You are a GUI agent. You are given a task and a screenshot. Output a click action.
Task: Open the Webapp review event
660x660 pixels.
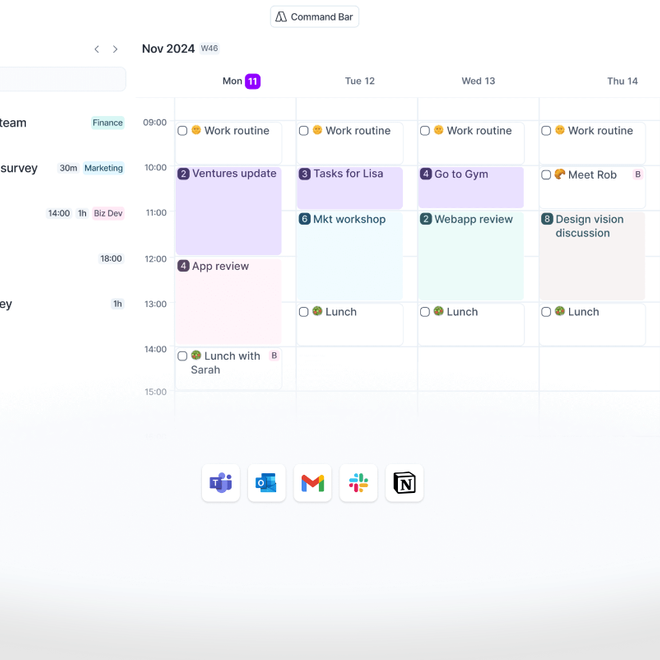[471, 256]
